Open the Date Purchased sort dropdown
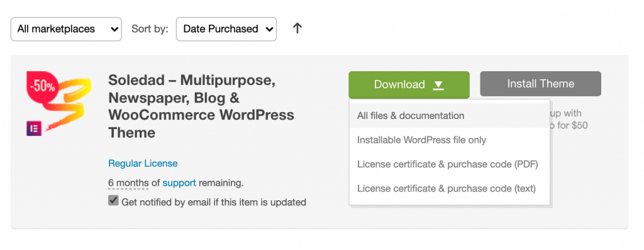This screenshot has width=644, height=250. (x=226, y=29)
